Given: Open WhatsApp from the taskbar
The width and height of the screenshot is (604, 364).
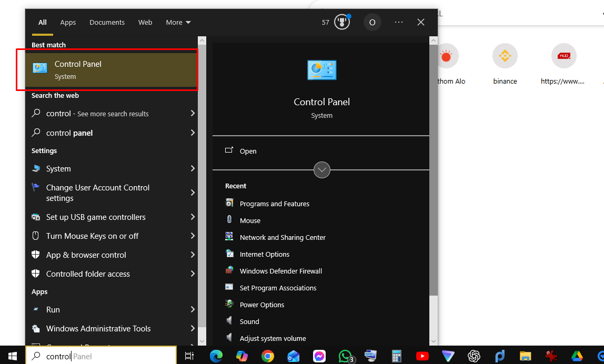Looking at the screenshot, I should click(345, 356).
